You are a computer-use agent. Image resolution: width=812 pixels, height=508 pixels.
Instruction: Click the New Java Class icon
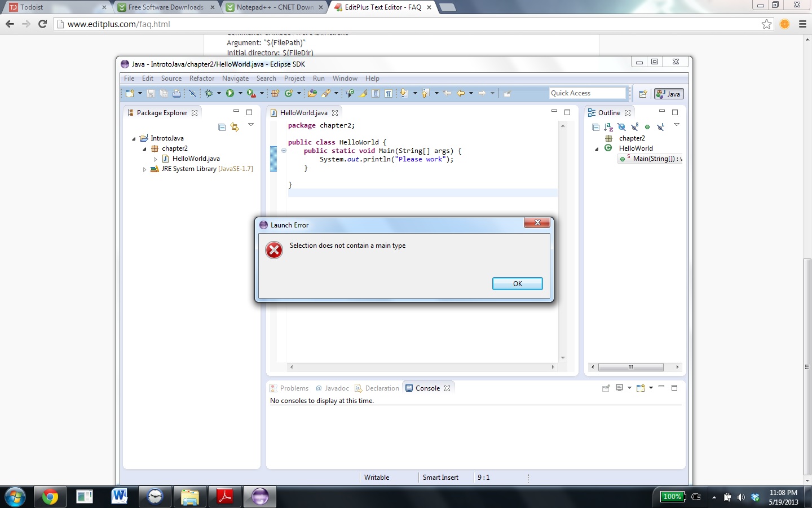pyautogui.click(x=289, y=93)
